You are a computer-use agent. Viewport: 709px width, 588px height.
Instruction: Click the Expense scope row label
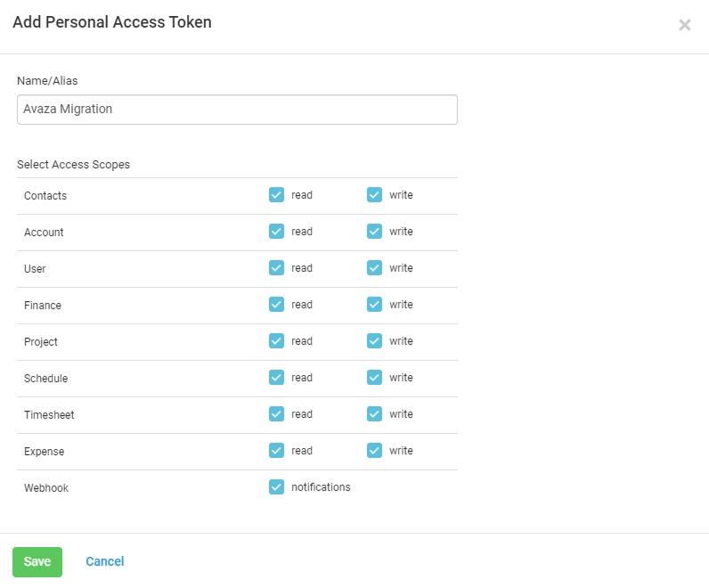pos(44,452)
